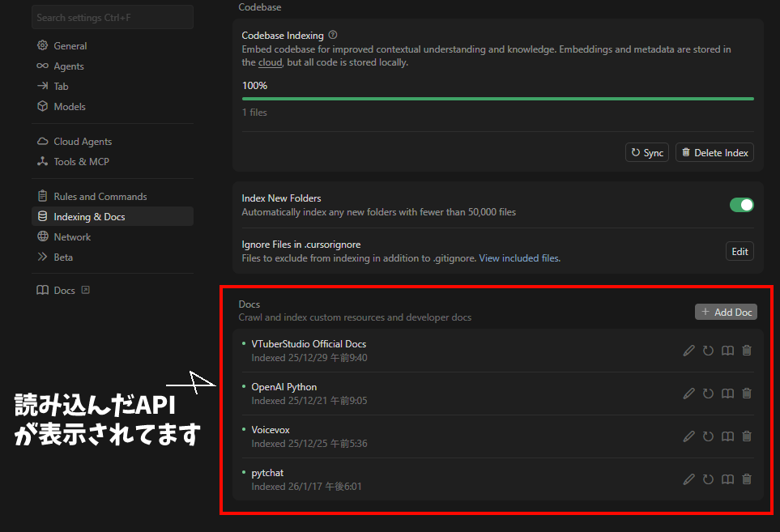Select the Models settings section
Viewport: 780px width, 532px height.
(70, 107)
